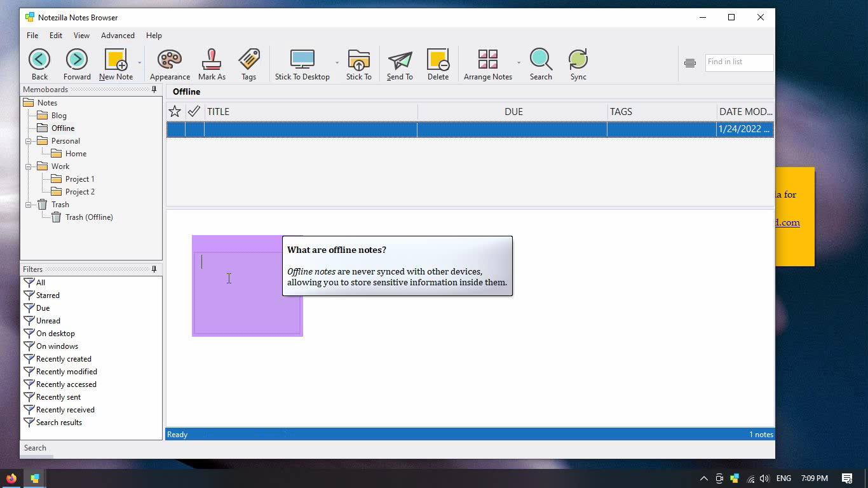This screenshot has height=488, width=868.
Task: Click the Notezilla taskbar icon
Action: point(35,478)
